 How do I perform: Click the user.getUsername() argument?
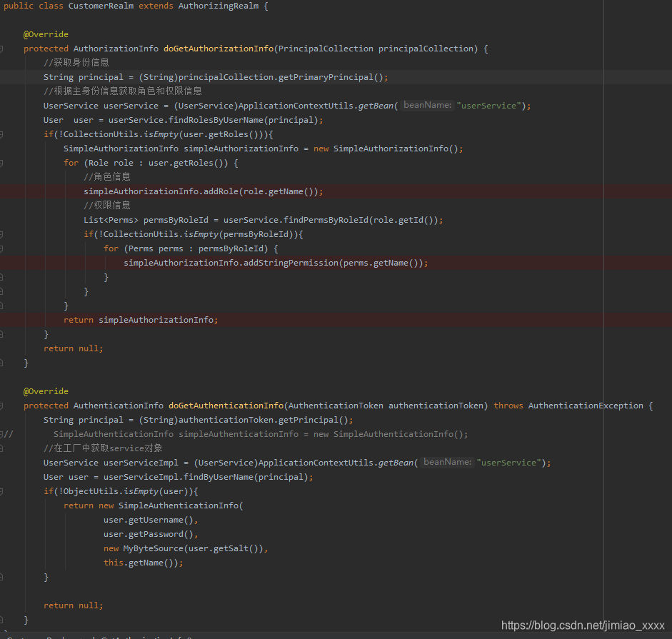pyautogui.click(x=149, y=520)
